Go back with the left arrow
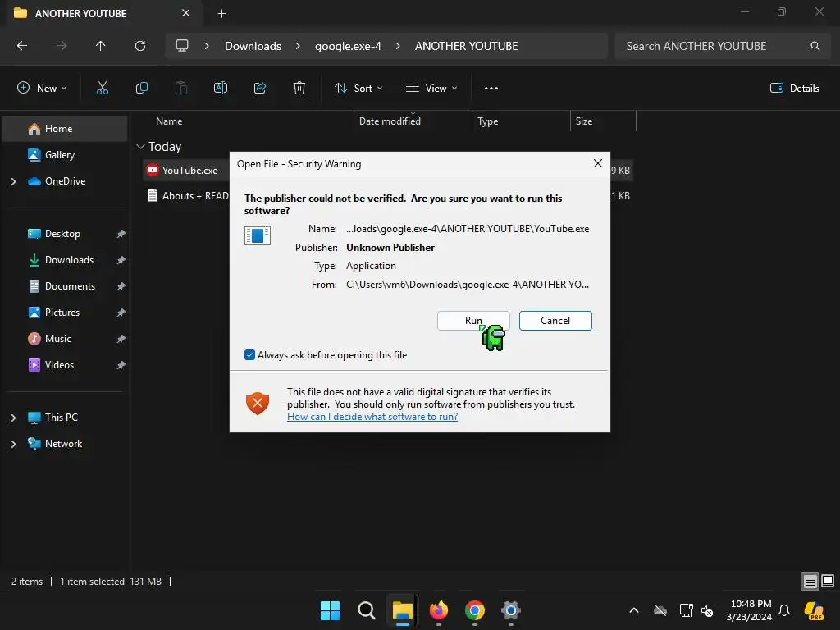Viewport: 840px width, 630px height. (x=22, y=46)
